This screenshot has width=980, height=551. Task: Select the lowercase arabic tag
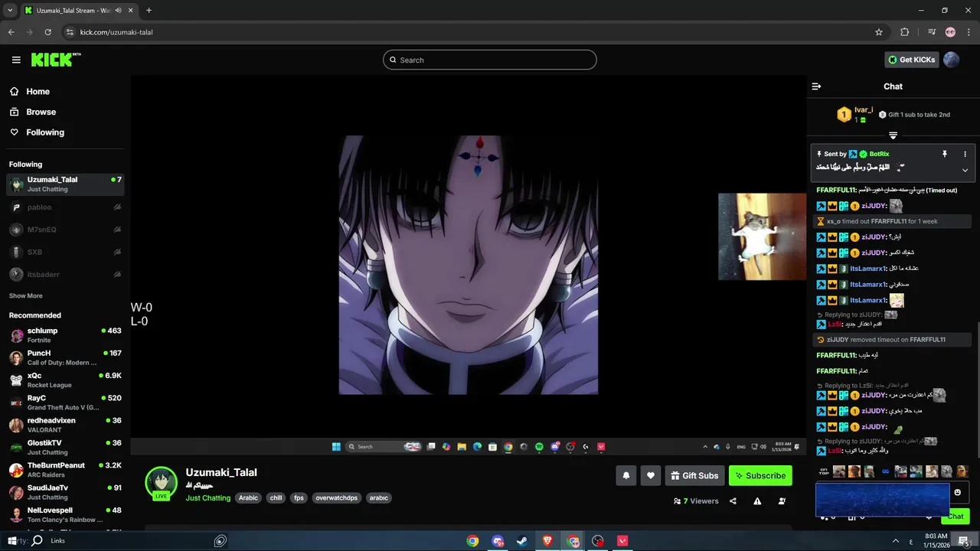pos(379,498)
